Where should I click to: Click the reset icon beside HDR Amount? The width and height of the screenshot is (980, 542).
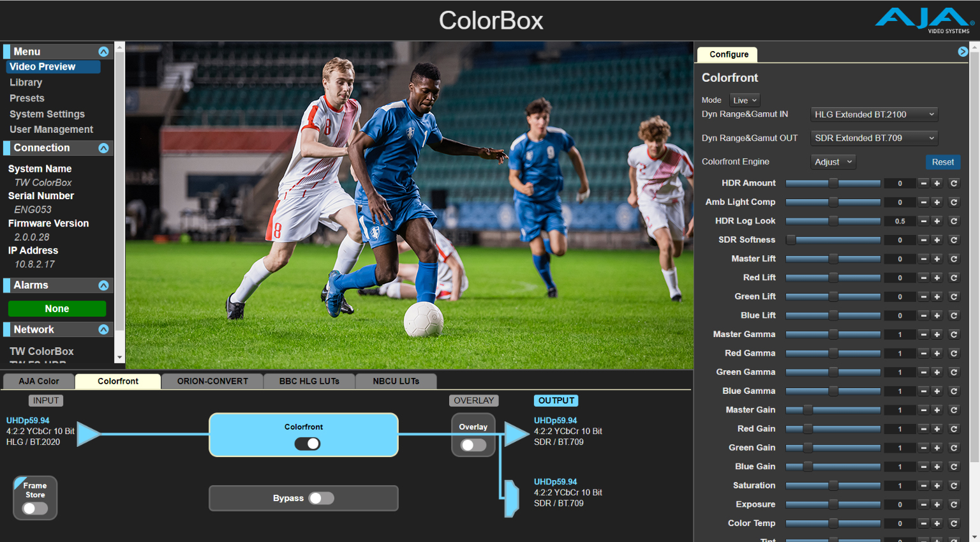(x=954, y=183)
